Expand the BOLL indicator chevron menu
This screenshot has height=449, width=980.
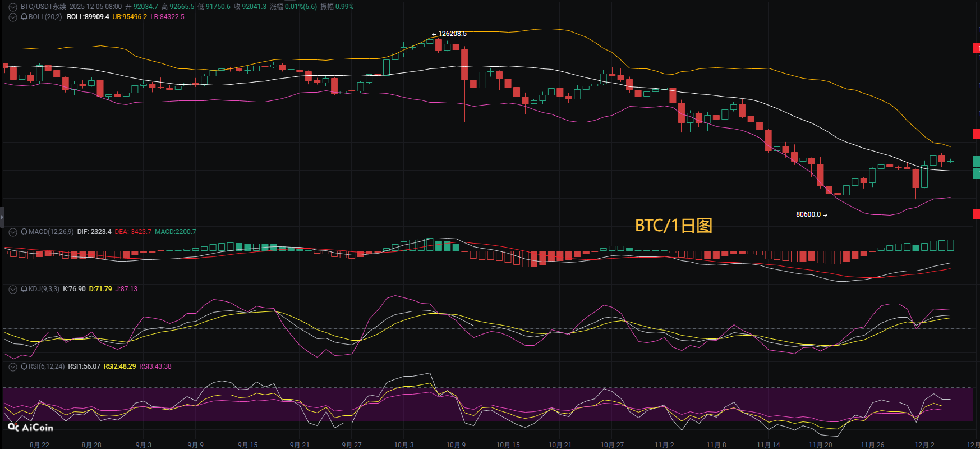pyautogui.click(x=12, y=17)
